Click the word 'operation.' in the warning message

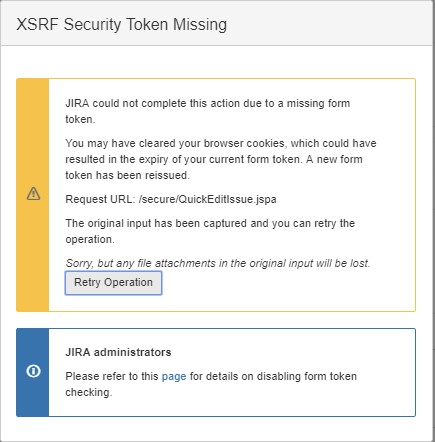click(90, 239)
